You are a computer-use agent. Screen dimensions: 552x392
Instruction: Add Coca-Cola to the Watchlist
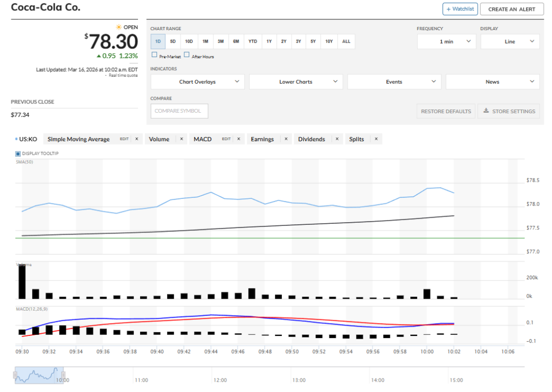[460, 9]
